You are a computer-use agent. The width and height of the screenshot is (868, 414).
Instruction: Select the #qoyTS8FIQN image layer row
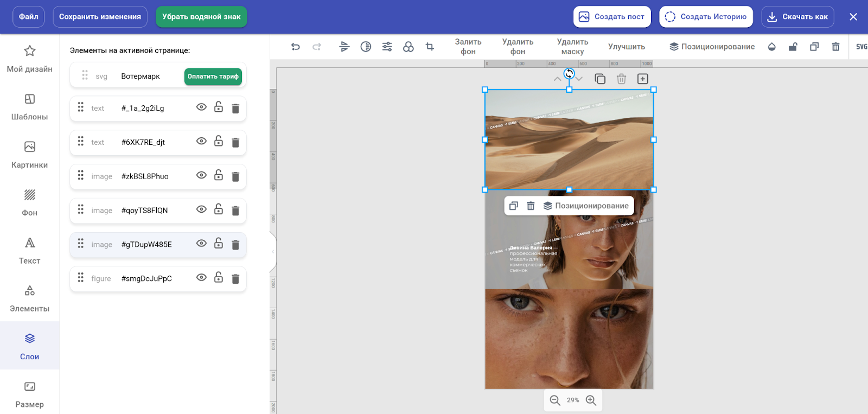click(144, 211)
